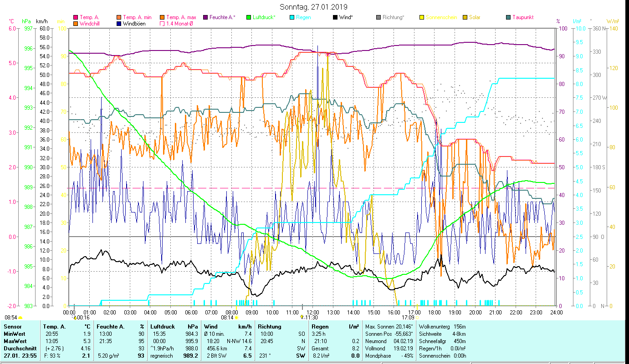The width and height of the screenshot is (629, 364).
Task: Click the gray Richtung legend square
Action: pos(378,17)
